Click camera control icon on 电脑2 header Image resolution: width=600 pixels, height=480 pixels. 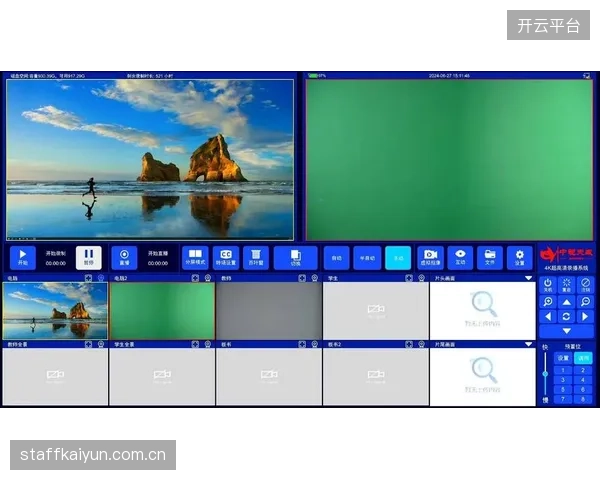pos(208,278)
